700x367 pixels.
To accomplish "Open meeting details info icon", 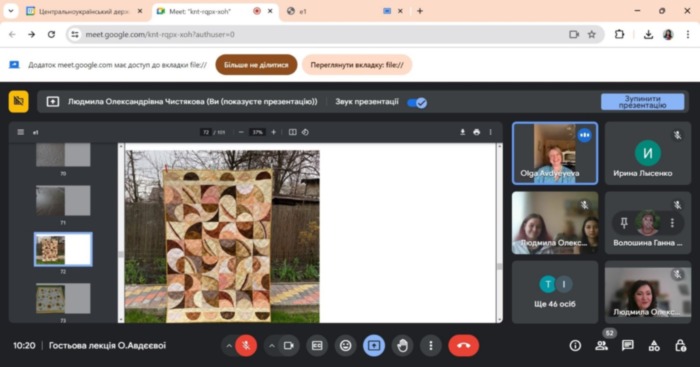I will click(575, 345).
